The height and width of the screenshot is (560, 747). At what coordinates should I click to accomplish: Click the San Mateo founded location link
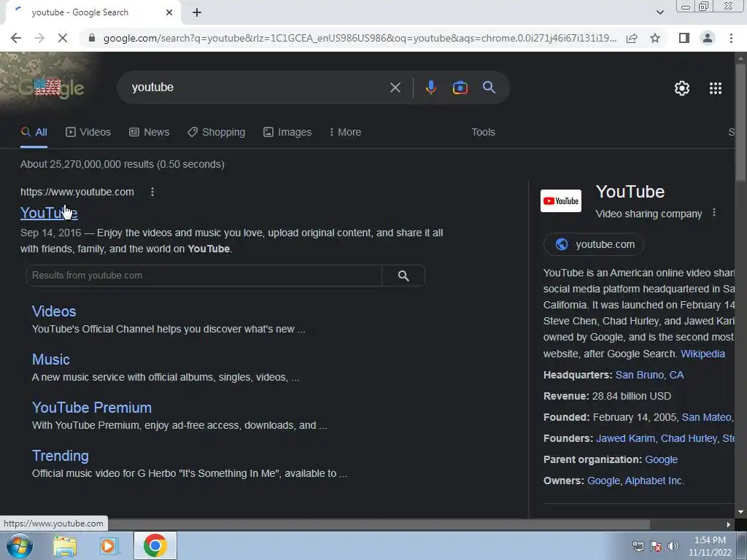pyautogui.click(x=706, y=418)
